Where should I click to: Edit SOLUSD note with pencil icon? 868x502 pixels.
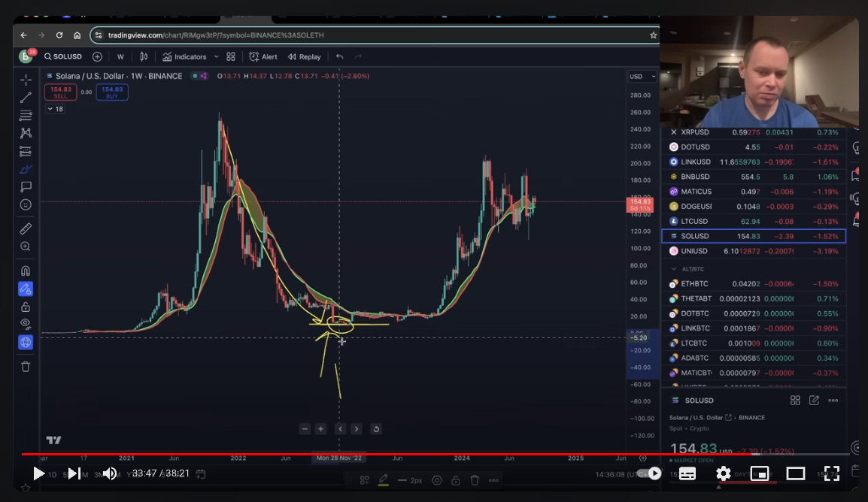coord(815,401)
